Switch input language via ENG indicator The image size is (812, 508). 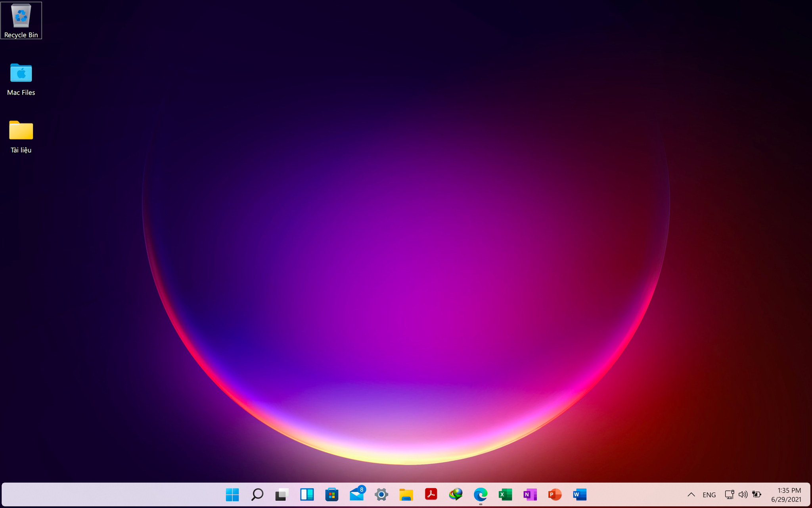tap(709, 495)
